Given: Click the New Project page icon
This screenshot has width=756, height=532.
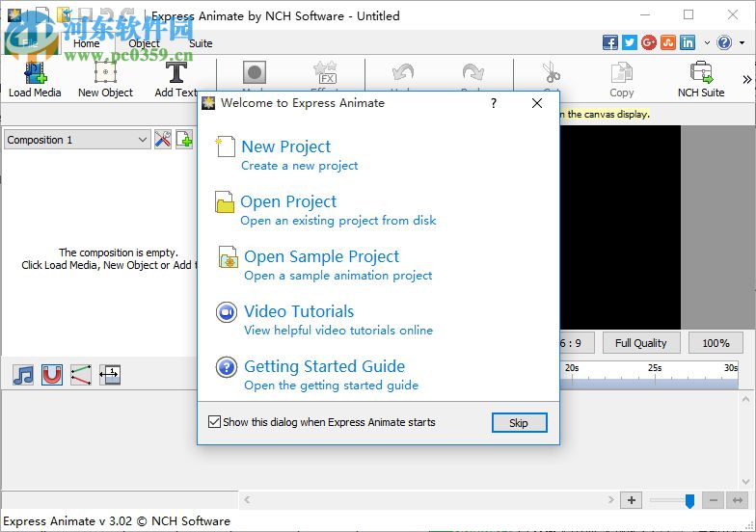Looking at the screenshot, I should click(x=226, y=146).
